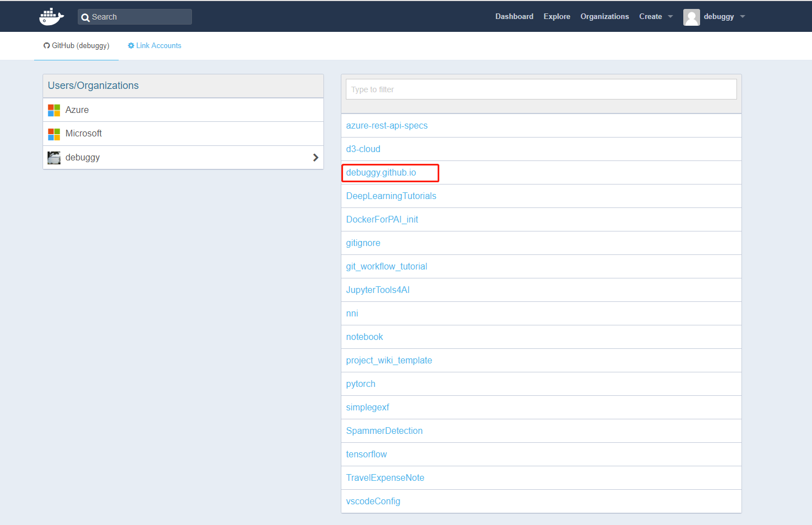Click the Docker whale logo
This screenshot has height=525, width=812.
[x=51, y=17]
